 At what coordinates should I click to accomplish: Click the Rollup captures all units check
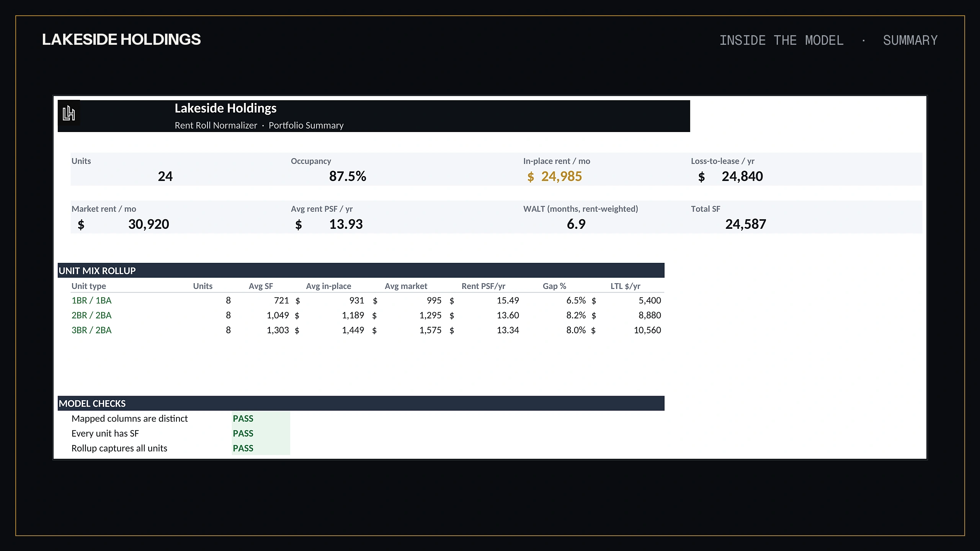(119, 448)
